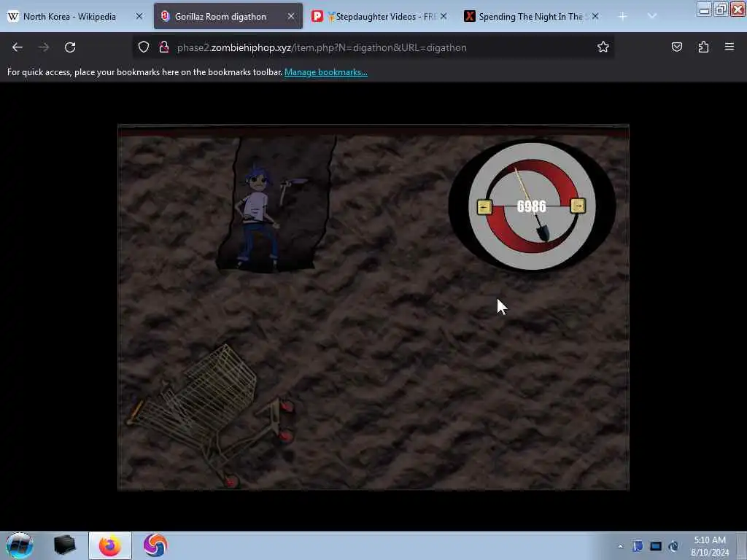This screenshot has height=560, width=747.
Task: Close the Spending The Night tab
Action: click(595, 16)
